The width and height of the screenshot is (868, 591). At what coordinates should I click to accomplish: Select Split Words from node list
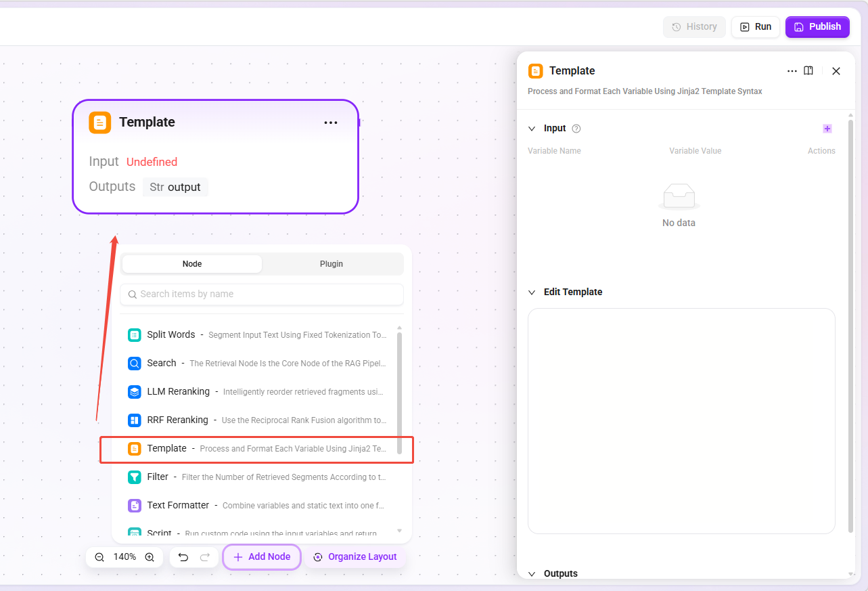click(x=258, y=335)
